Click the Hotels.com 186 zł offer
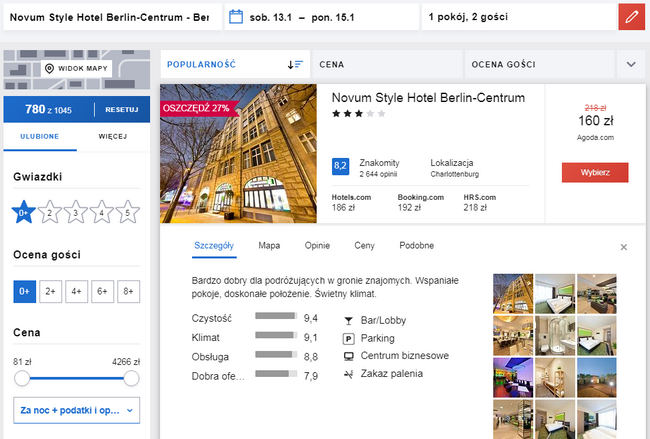Screen dimensions: 650x439 (351, 203)
